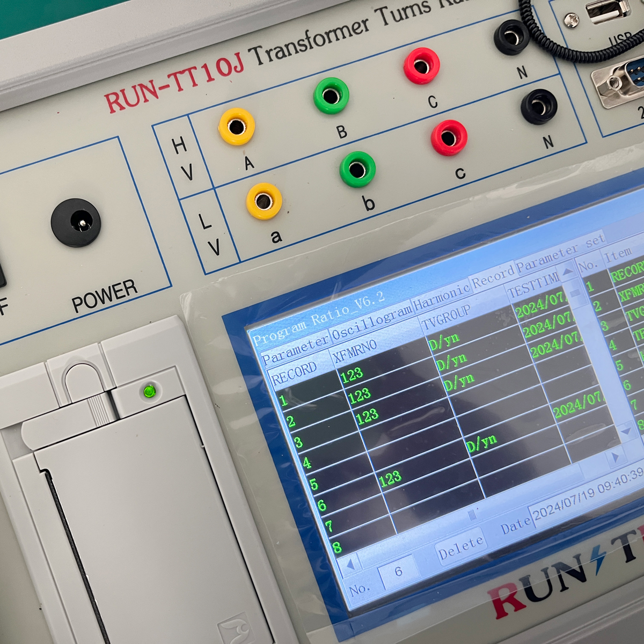Image resolution: width=644 pixels, height=644 pixels.
Task: Touch the green LV terminal b
Action: point(357,169)
